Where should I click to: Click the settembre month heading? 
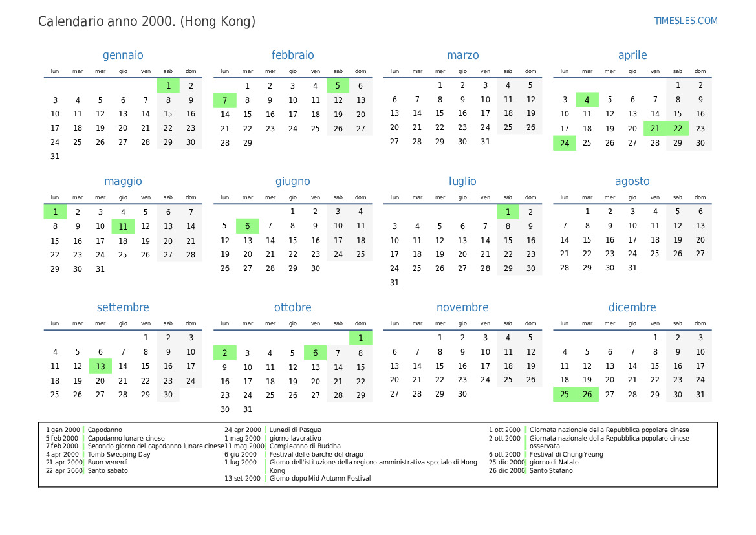coord(123,307)
